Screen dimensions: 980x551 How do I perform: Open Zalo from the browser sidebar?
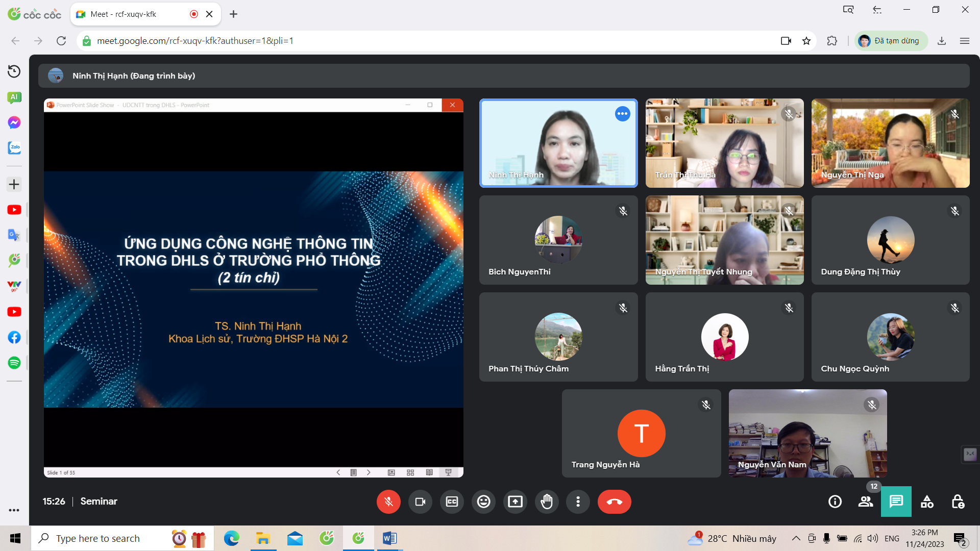coord(14,148)
